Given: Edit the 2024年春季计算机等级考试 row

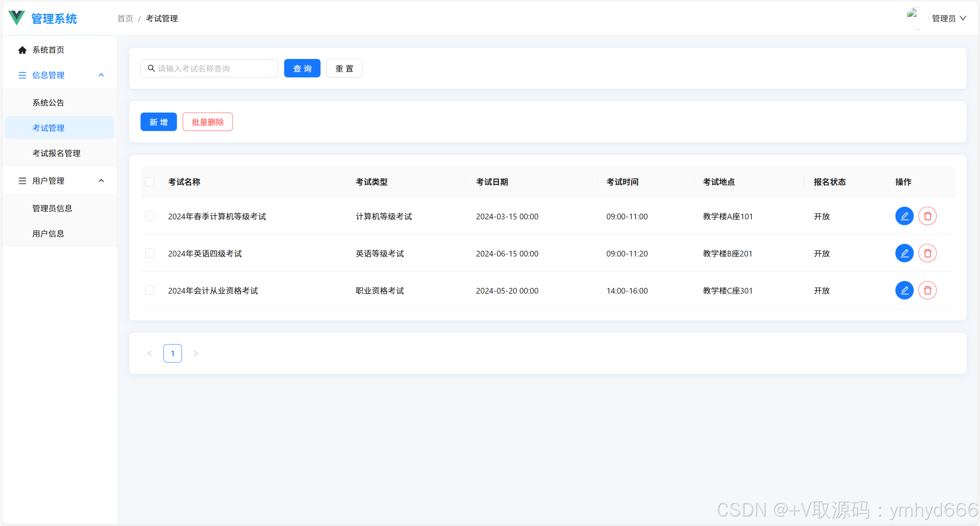Looking at the screenshot, I should [x=904, y=216].
